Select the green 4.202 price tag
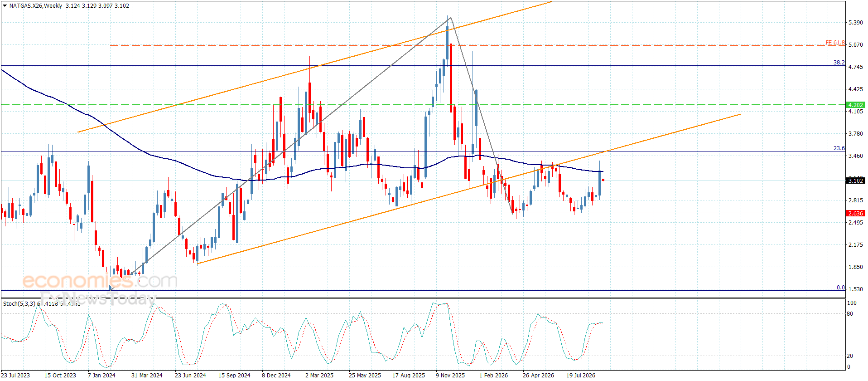The height and width of the screenshot is (381, 868). click(x=855, y=105)
